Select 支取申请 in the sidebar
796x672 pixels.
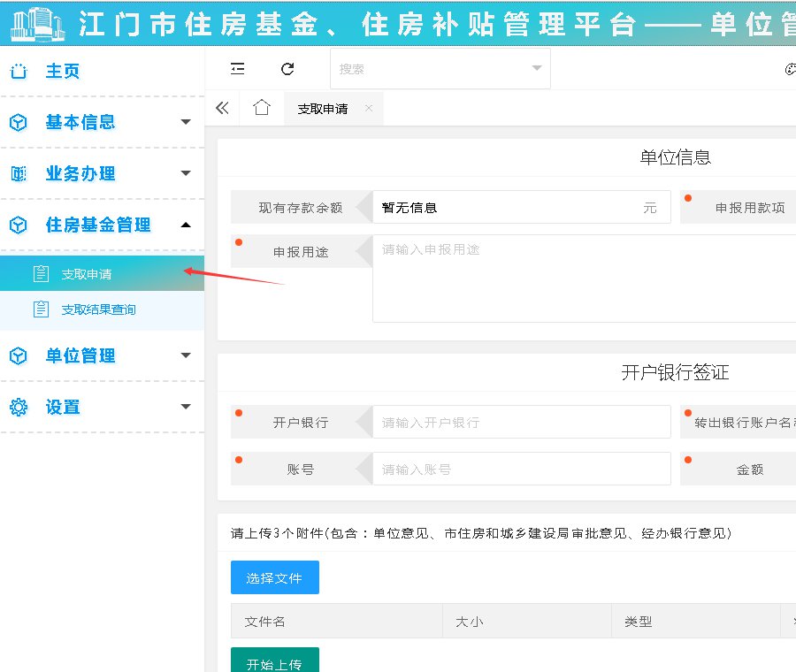87,274
